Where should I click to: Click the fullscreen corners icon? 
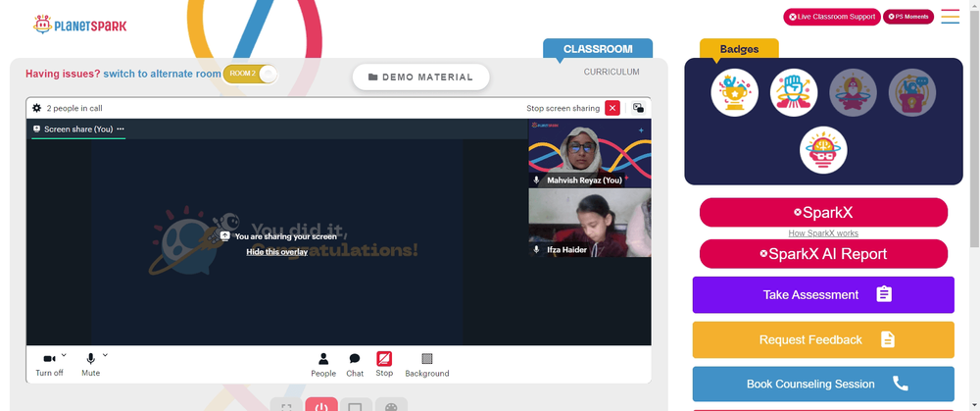click(x=286, y=405)
